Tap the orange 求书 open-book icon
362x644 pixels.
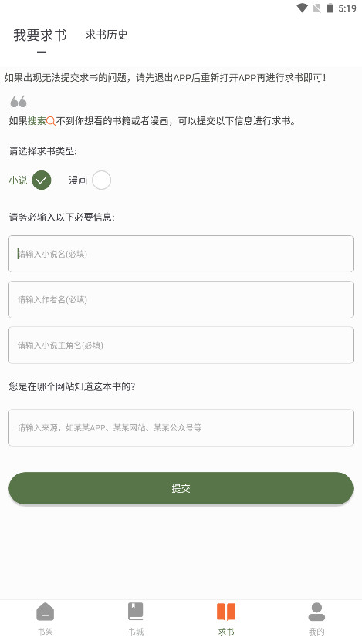[x=226, y=612]
